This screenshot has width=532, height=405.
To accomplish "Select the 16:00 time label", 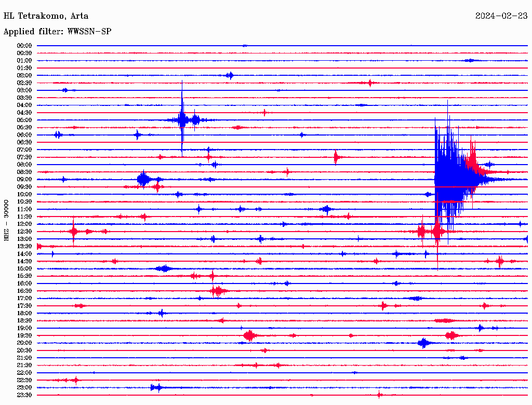I will click(x=24, y=283).
